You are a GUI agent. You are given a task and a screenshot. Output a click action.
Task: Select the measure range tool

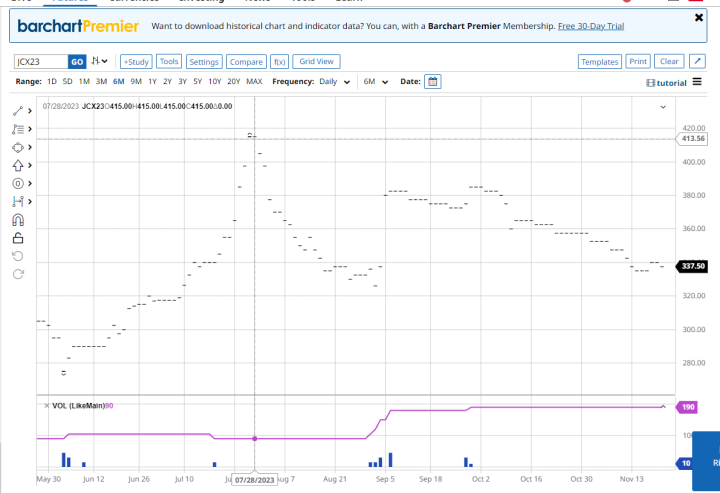(17, 201)
